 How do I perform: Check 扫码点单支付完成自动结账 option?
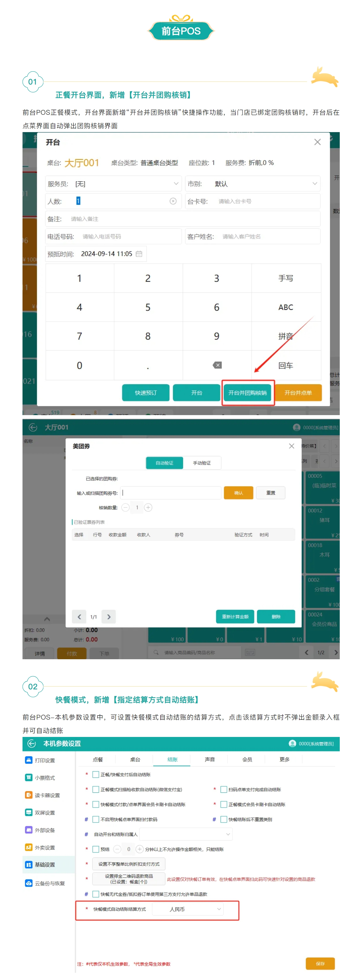coord(224,789)
